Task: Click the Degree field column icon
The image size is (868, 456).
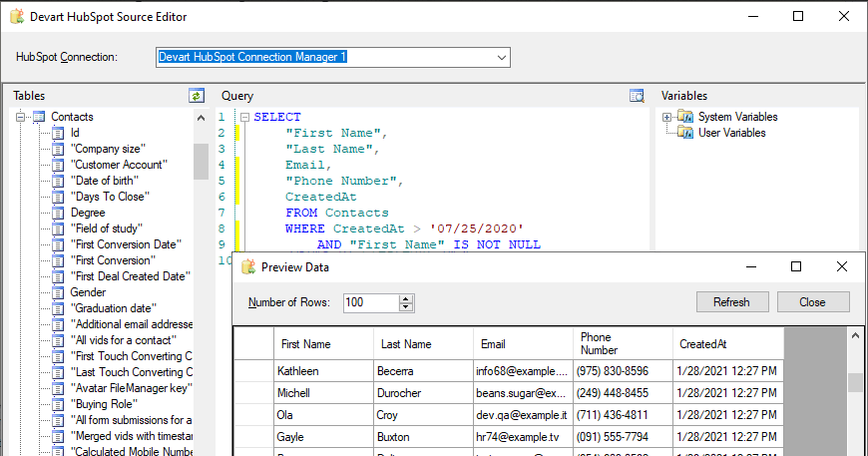Action: pos(58,214)
